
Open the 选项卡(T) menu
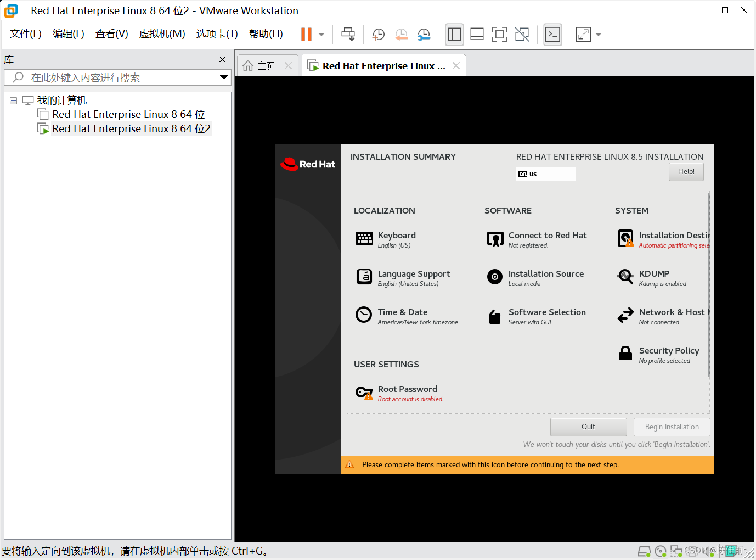pos(217,34)
